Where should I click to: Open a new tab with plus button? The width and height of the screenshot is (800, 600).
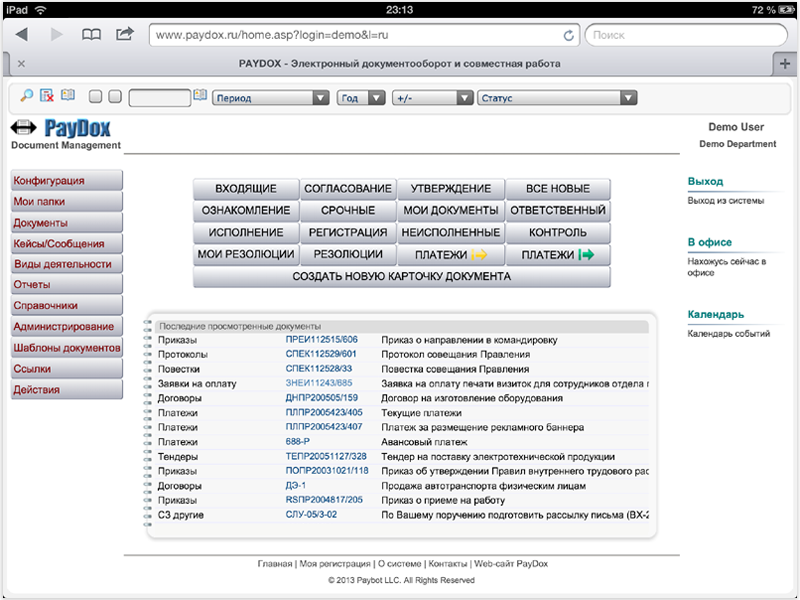point(785,63)
